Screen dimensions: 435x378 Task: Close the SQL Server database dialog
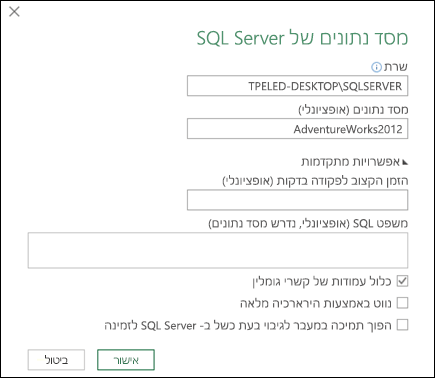14,12
